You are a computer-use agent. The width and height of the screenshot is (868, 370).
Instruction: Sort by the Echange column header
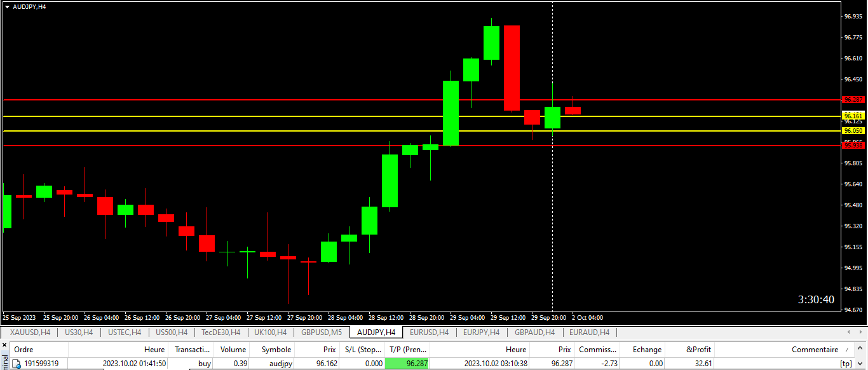pyautogui.click(x=643, y=350)
